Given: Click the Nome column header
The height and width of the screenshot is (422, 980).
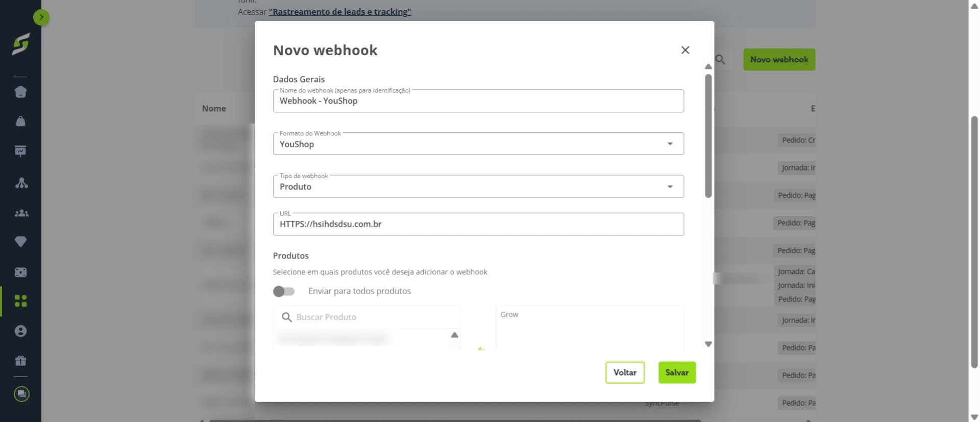Looking at the screenshot, I should pyautogui.click(x=214, y=108).
